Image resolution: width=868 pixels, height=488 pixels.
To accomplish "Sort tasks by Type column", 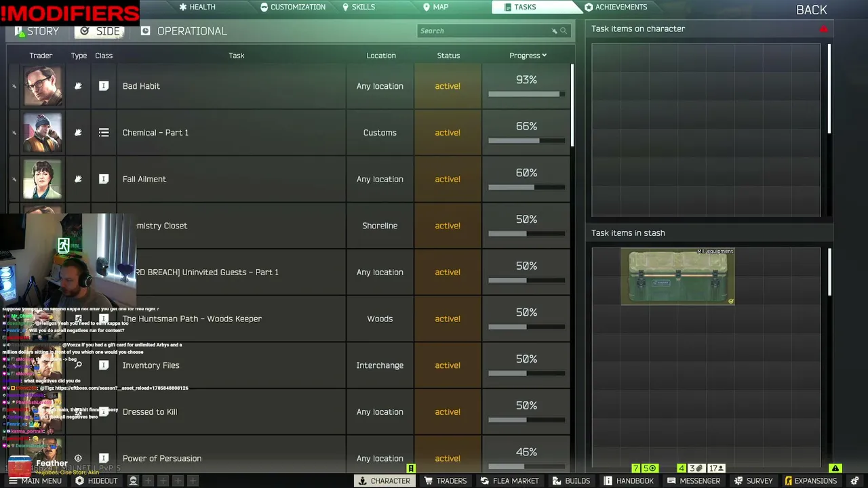I will pos(79,56).
